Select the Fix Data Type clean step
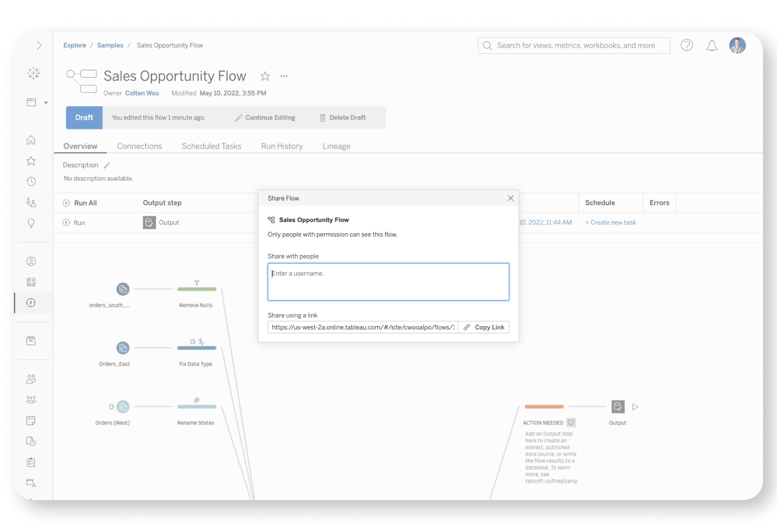The width and height of the screenshot is (777, 532). point(197,347)
